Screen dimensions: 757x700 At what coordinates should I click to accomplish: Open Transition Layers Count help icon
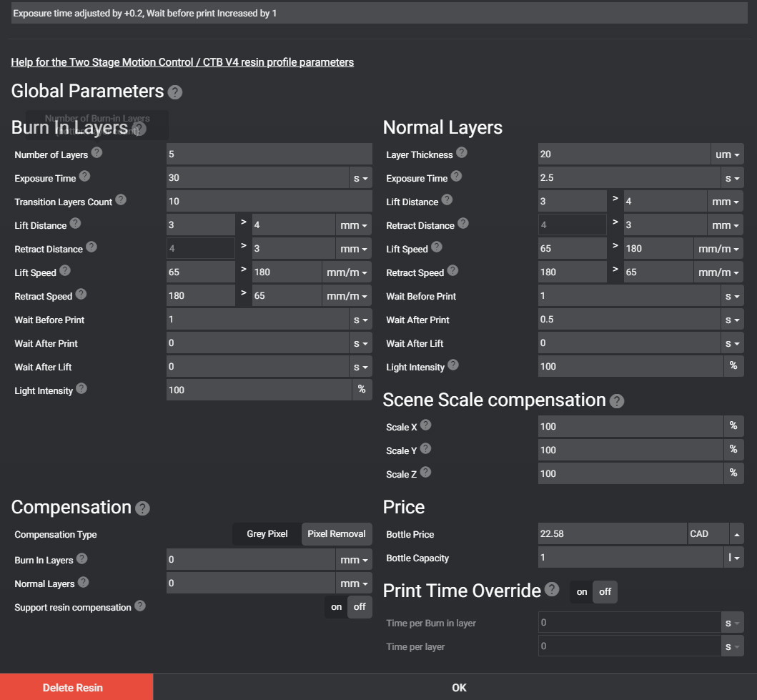(121, 199)
